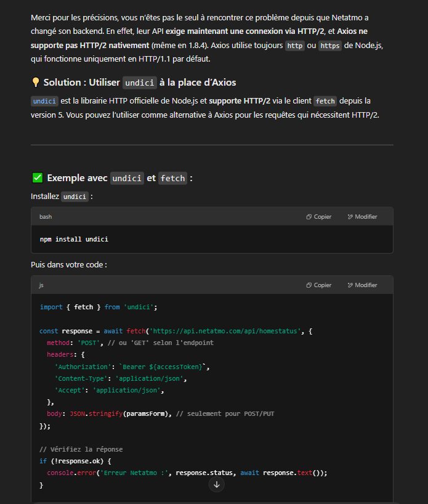Click the import fetch from 'undici' line
428x504 pixels.
pyautogui.click(x=99, y=307)
